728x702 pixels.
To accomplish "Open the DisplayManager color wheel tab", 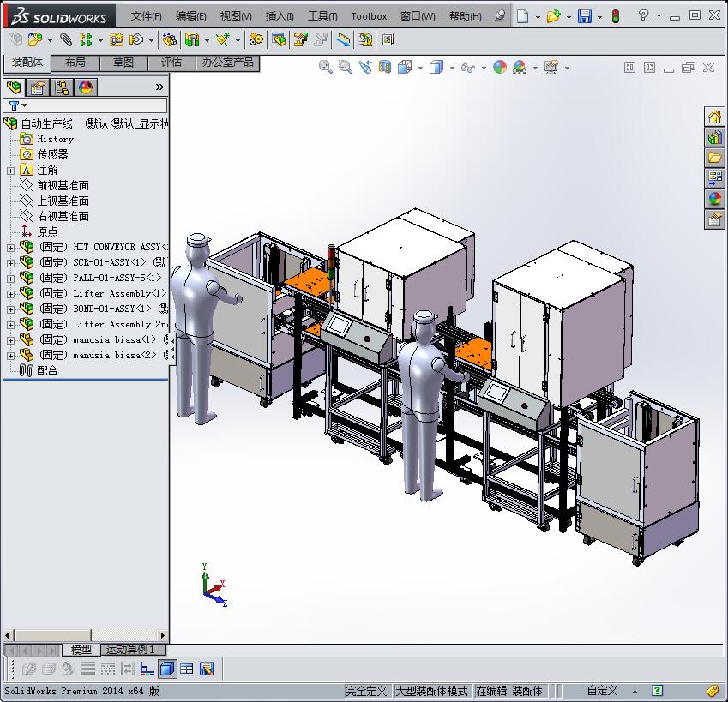I will click(x=86, y=87).
